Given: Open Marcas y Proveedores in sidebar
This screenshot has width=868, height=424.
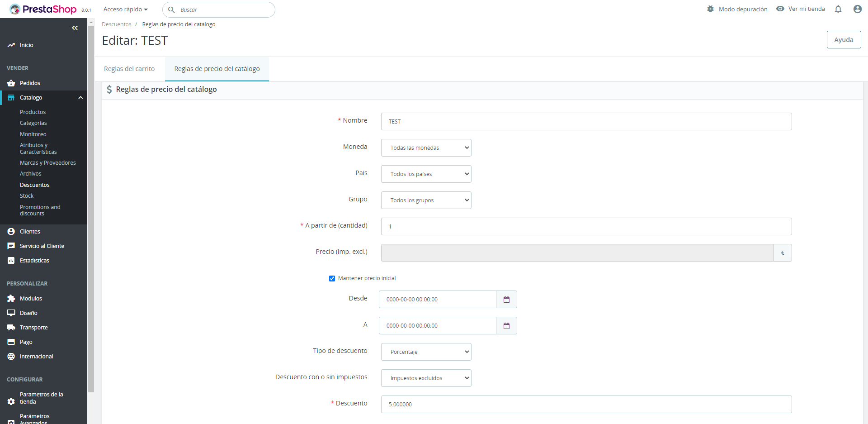Looking at the screenshot, I should coord(48,163).
